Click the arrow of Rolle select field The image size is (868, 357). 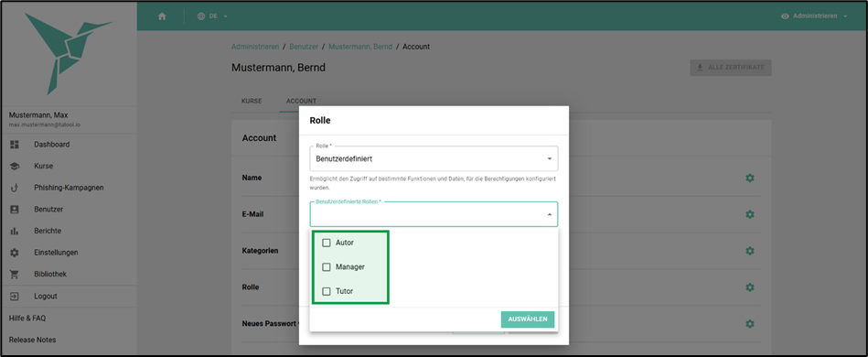tap(549, 159)
